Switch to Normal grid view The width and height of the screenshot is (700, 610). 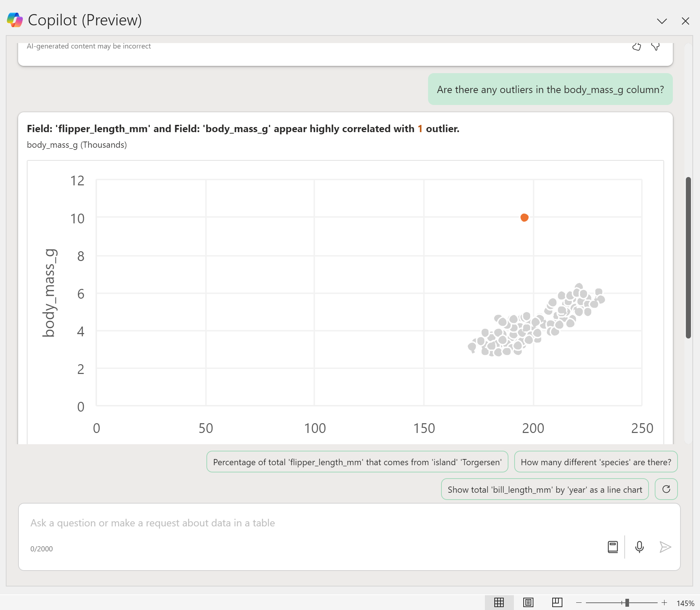(499, 602)
